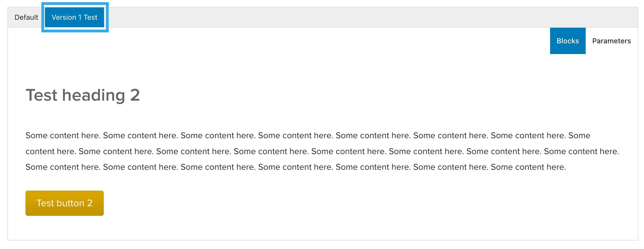Open the Blocks view tab
Screen dimensions: 644x249
point(568,41)
